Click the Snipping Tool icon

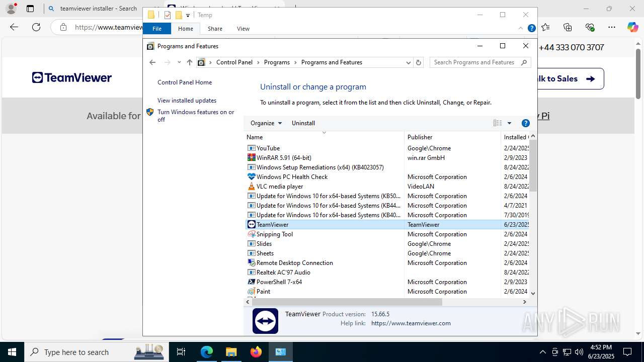[x=251, y=234]
